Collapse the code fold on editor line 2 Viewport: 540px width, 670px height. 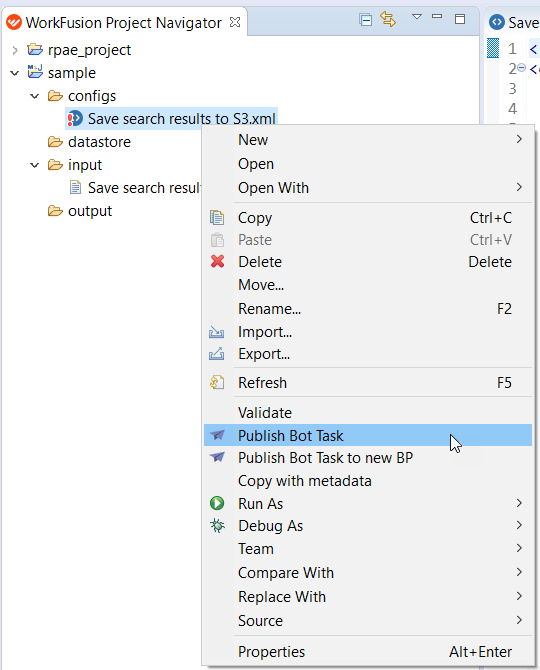click(x=522, y=68)
